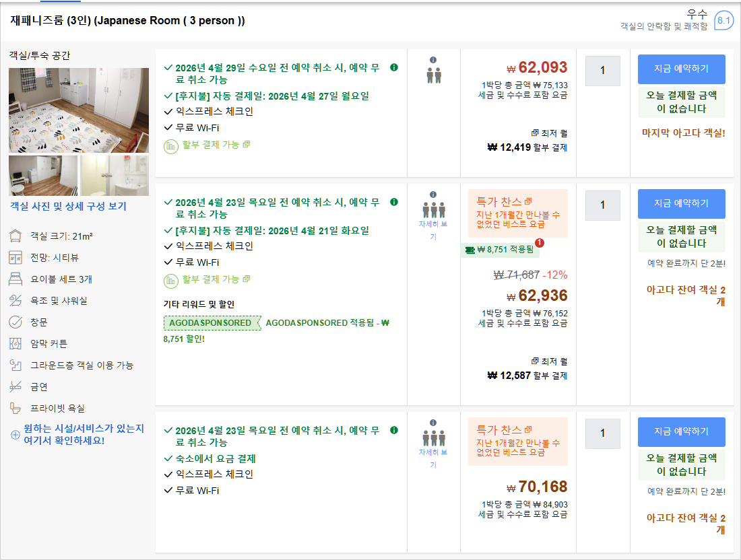Open room quantity selector for ₩62,936 rate
The image size is (741, 560).
(x=602, y=205)
